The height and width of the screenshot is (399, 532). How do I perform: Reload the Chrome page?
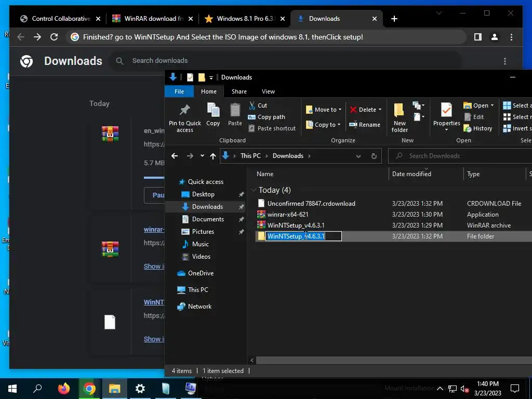pyautogui.click(x=54, y=37)
